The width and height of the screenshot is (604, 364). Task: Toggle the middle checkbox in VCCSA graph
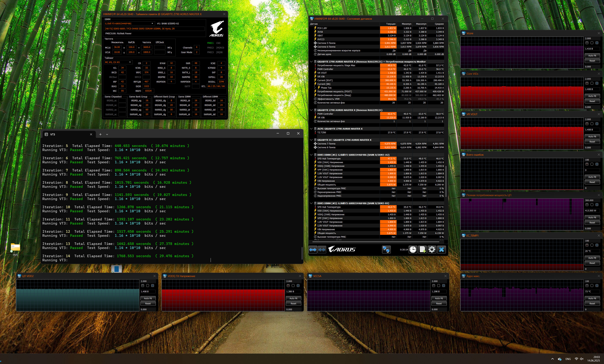click(x=438, y=286)
